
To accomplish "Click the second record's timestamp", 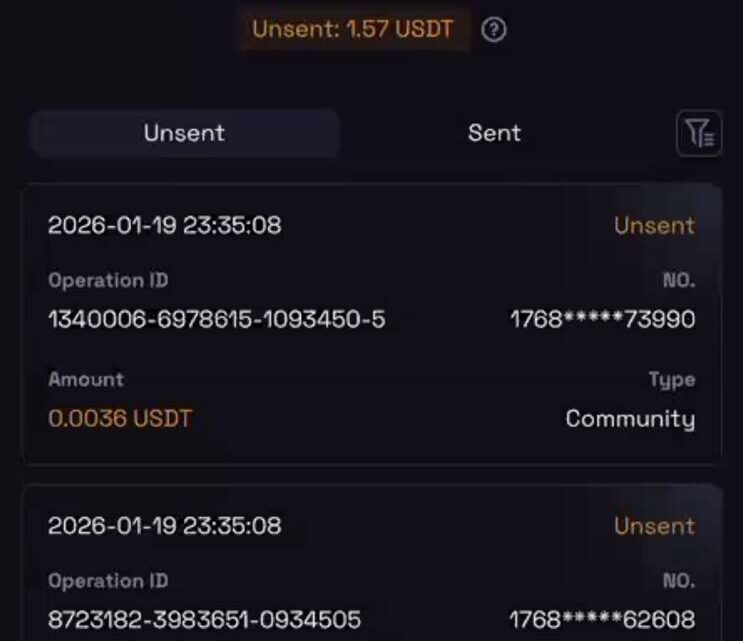I will pyautogui.click(x=165, y=526).
